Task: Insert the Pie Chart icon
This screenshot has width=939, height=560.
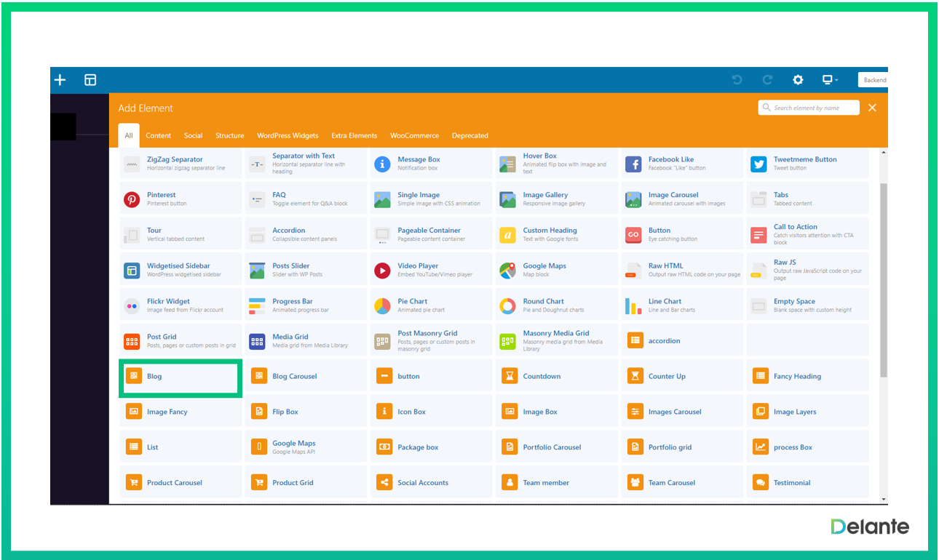Action: pyautogui.click(x=382, y=306)
